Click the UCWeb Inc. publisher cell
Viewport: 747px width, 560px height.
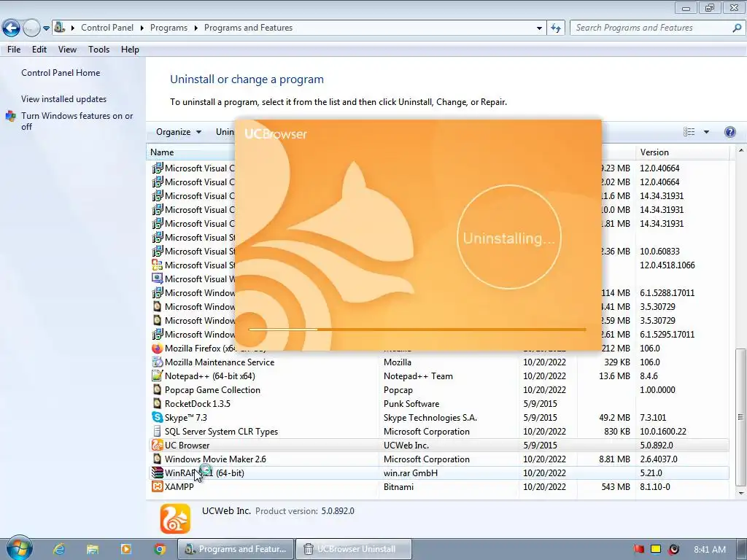pyautogui.click(x=406, y=446)
